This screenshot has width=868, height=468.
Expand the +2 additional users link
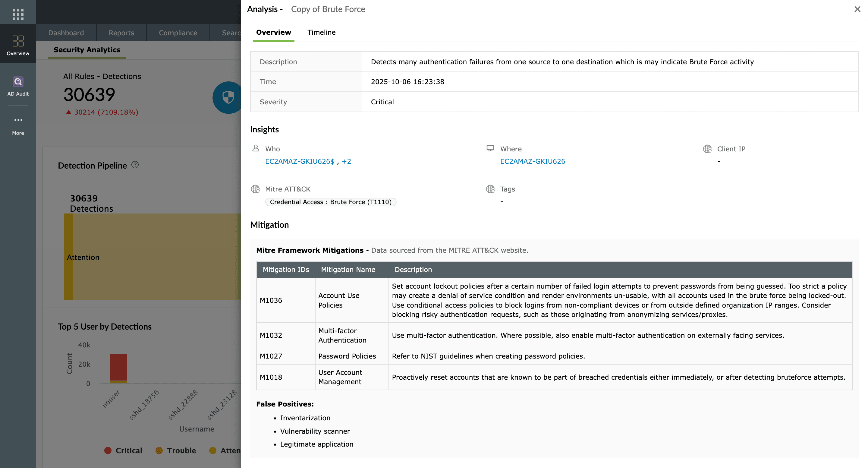pyautogui.click(x=346, y=161)
